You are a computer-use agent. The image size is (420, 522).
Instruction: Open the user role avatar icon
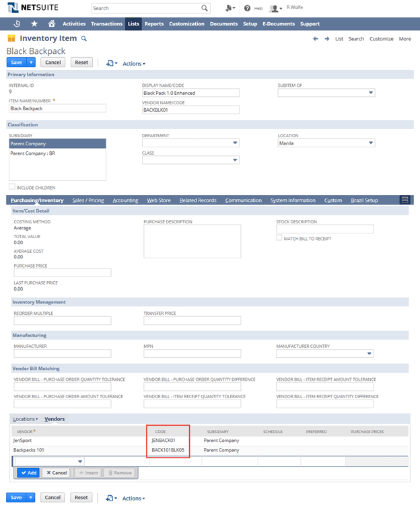(275, 8)
